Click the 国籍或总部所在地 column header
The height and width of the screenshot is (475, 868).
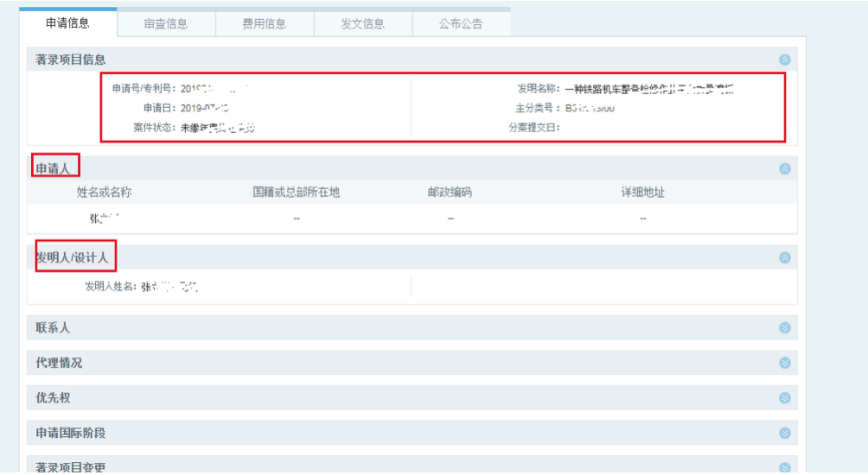tap(297, 193)
